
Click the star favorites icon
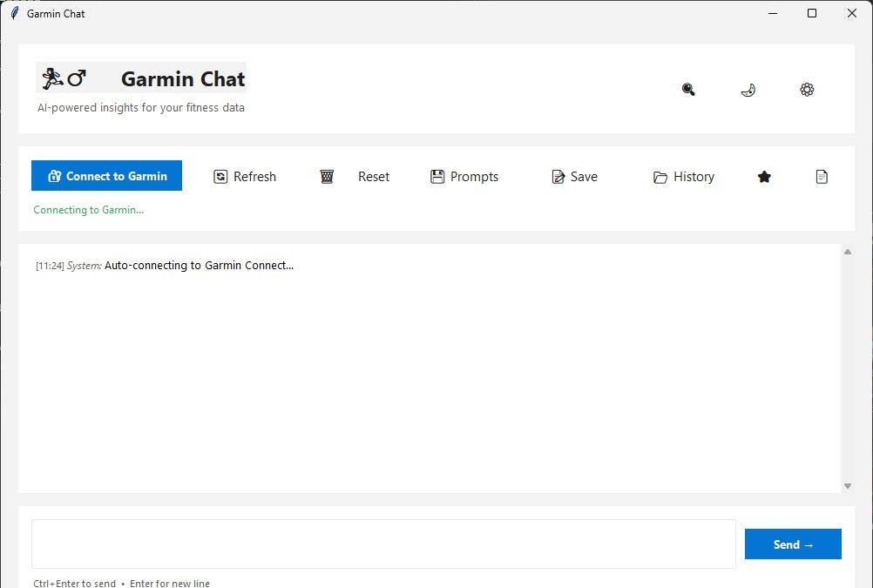764,177
